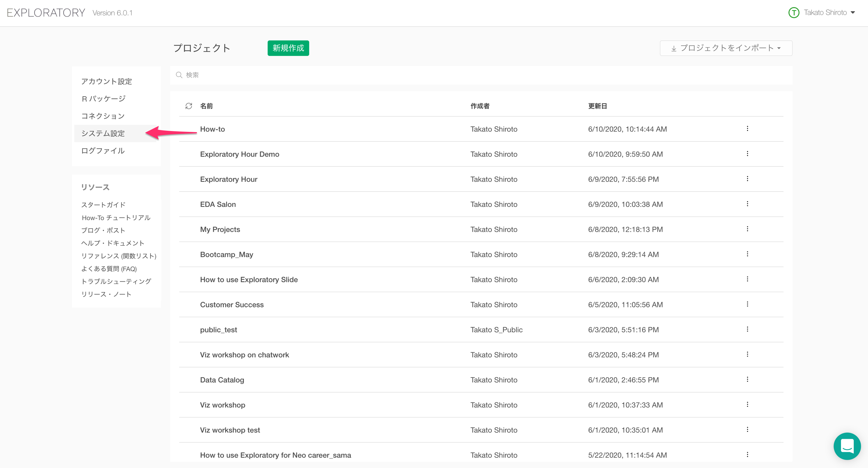
Task: Open the トラブルシューティング link
Action: 116,281
